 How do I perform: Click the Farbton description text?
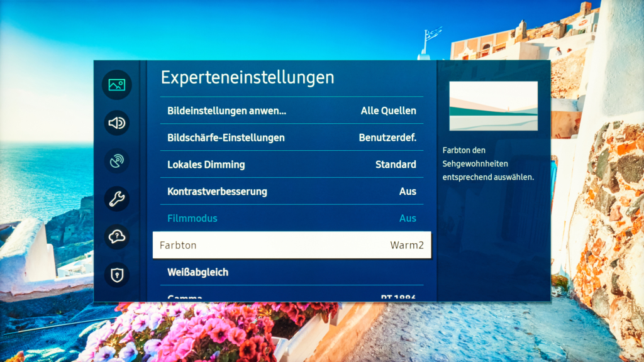click(x=488, y=164)
